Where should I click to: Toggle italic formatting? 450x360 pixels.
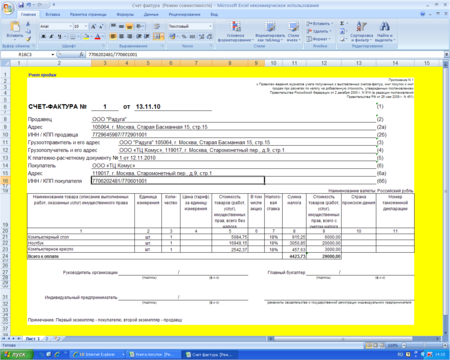51,36
